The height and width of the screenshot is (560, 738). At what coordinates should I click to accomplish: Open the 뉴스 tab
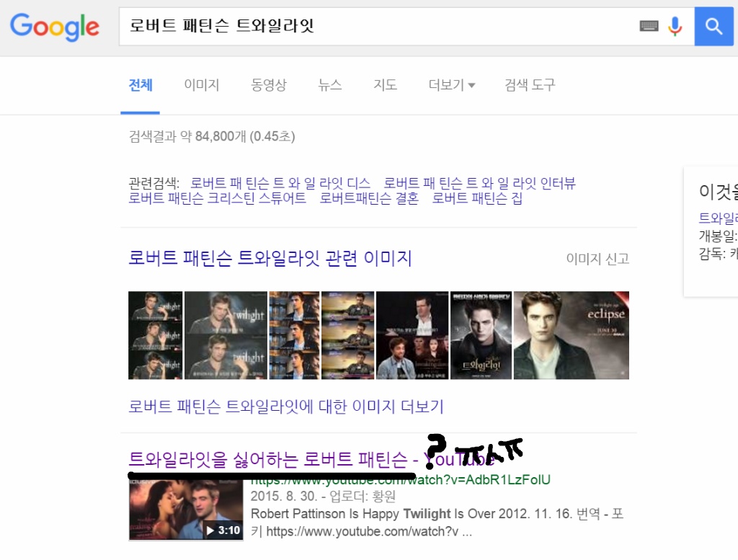pos(329,85)
